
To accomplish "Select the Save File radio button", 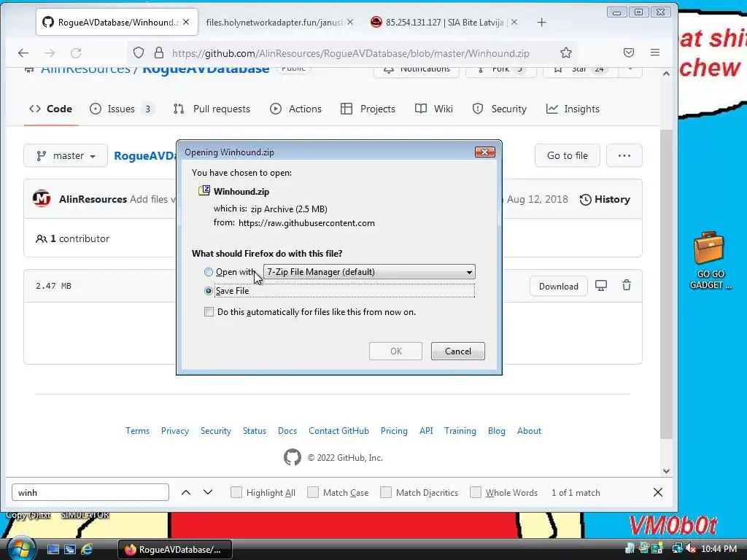I will pyautogui.click(x=208, y=290).
